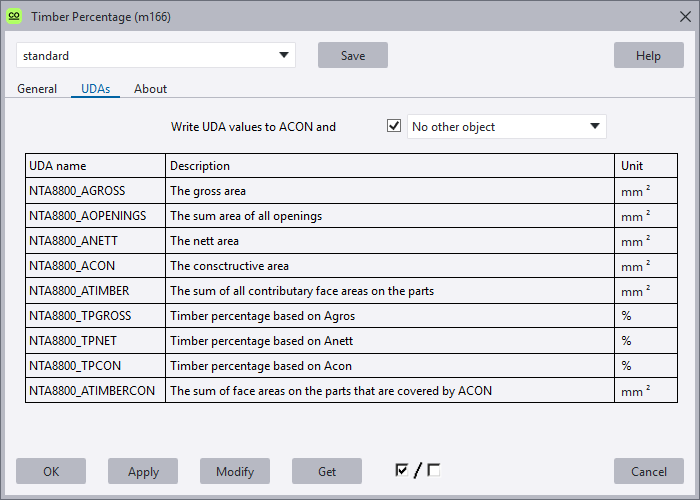Screen dimensions: 700x500
Task: Select the UDAs tab
Action: pyautogui.click(x=95, y=89)
